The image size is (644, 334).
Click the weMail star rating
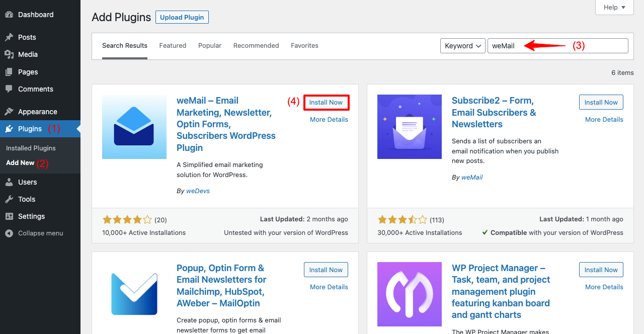[x=127, y=220]
